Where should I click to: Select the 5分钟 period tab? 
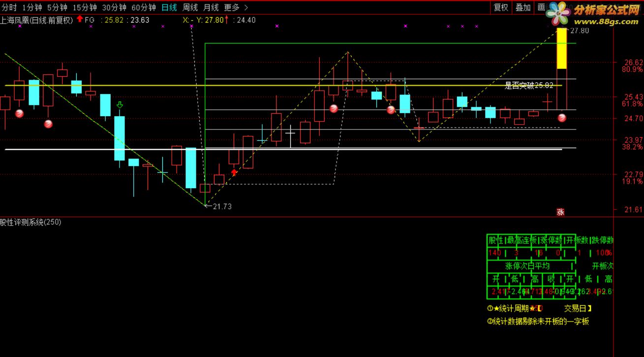57,7
